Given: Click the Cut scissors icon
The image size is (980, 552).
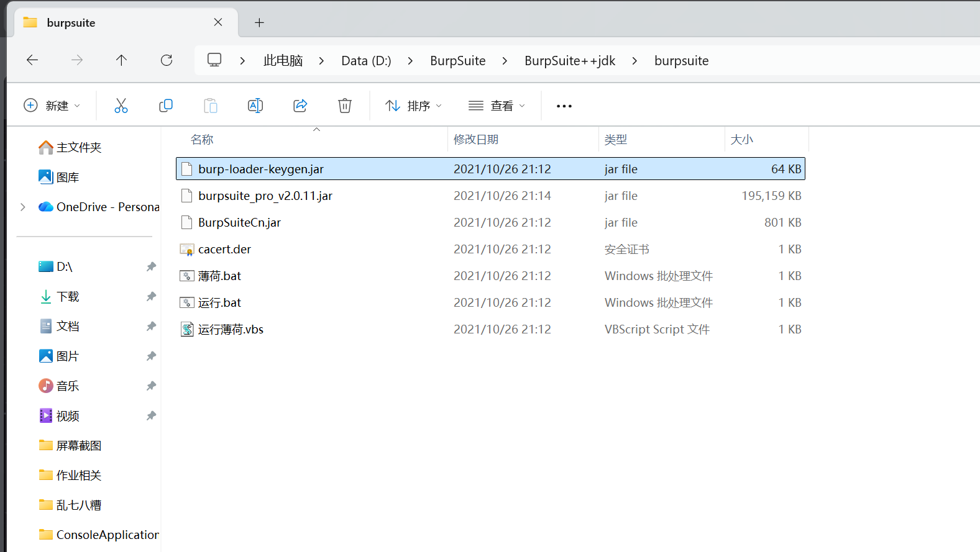Looking at the screenshot, I should click(x=121, y=106).
